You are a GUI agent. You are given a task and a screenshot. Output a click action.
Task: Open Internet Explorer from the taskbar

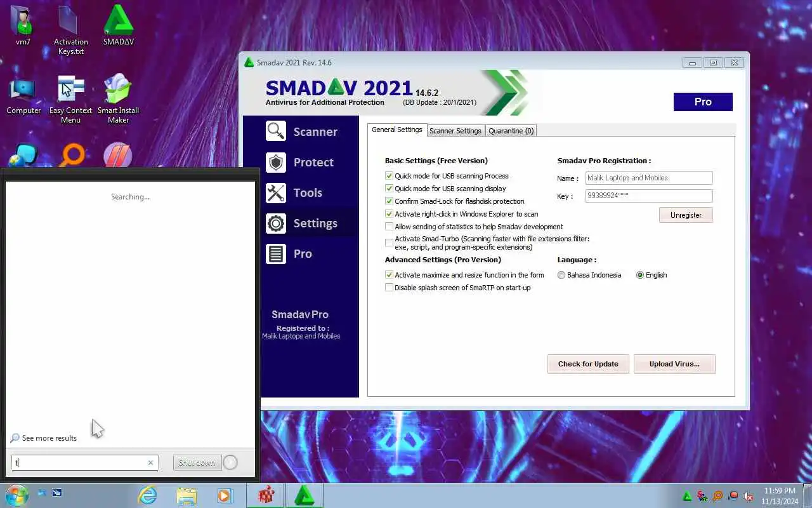pyautogui.click(x=147, y=495)
